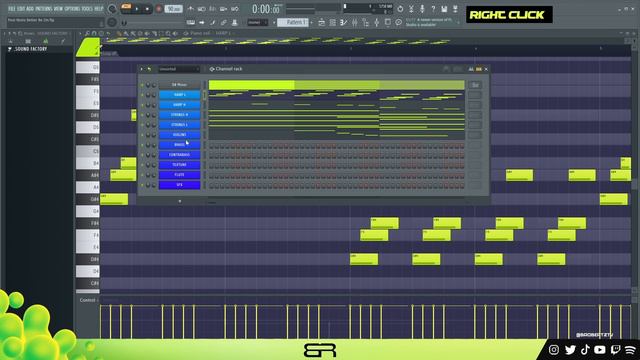The image size is (640, 360).
Task: Adjust the SFX channel volume knob
Action: (x=154, y=185)
